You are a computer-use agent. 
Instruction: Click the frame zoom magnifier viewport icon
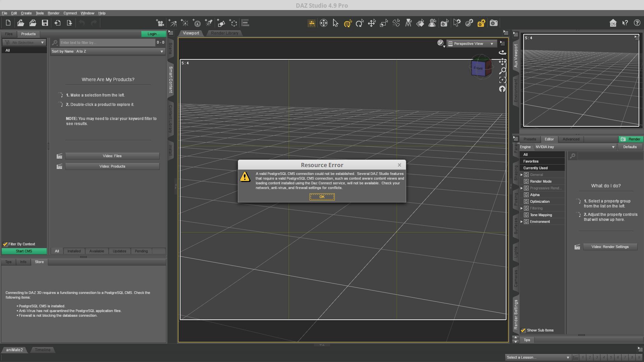click(502, 71)
